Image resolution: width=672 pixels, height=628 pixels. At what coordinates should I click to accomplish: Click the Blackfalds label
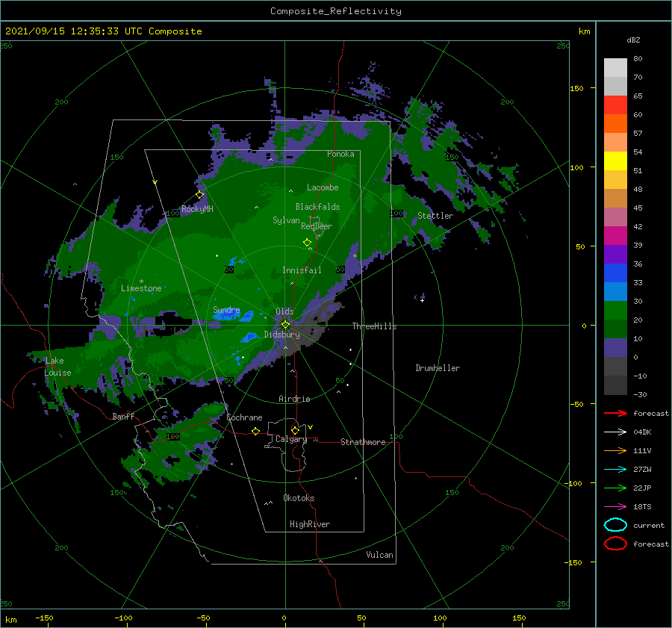pos(317,207)
